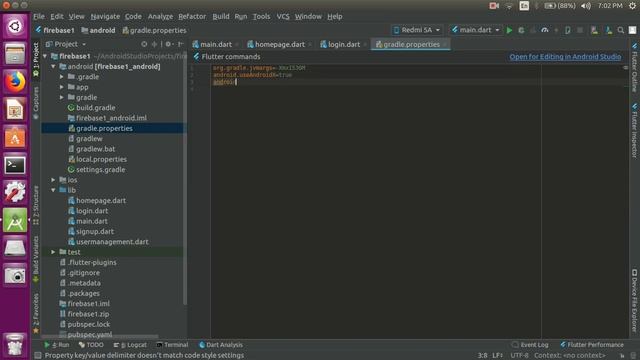
Task: Open the Search Everywhere magnifier icon
Action: click(x=620, y=30)
